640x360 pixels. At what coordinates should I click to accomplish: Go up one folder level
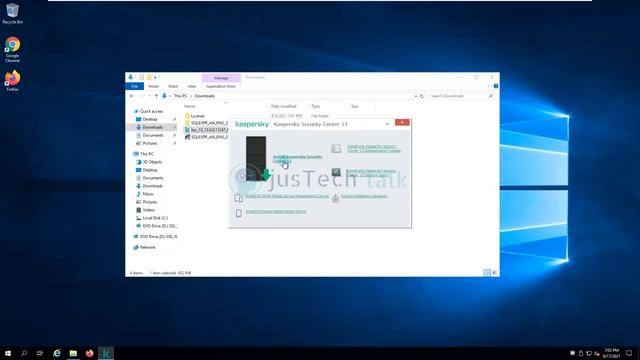pyautogui.click(x=156, y=96)
